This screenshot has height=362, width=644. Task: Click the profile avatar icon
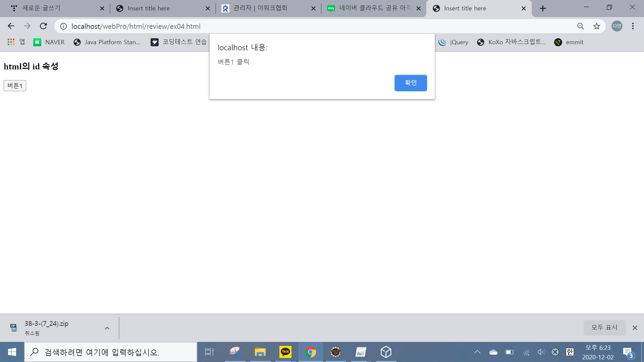[617, 26]
